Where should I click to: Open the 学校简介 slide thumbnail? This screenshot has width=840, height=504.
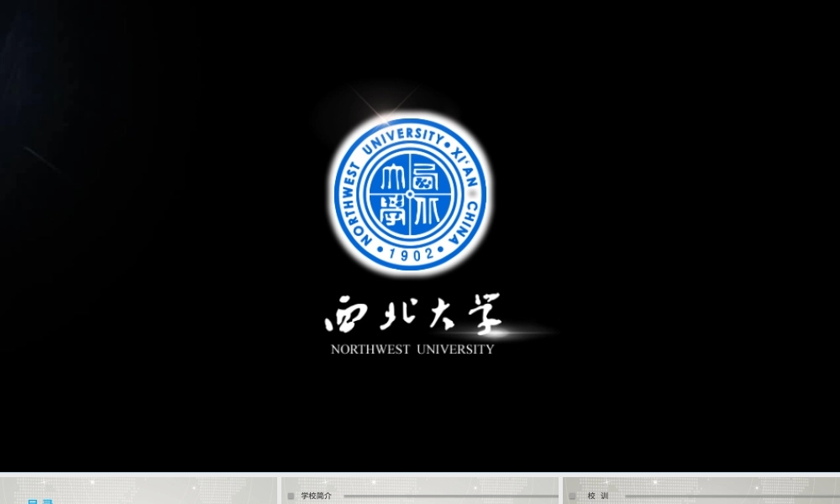point(420,491)
